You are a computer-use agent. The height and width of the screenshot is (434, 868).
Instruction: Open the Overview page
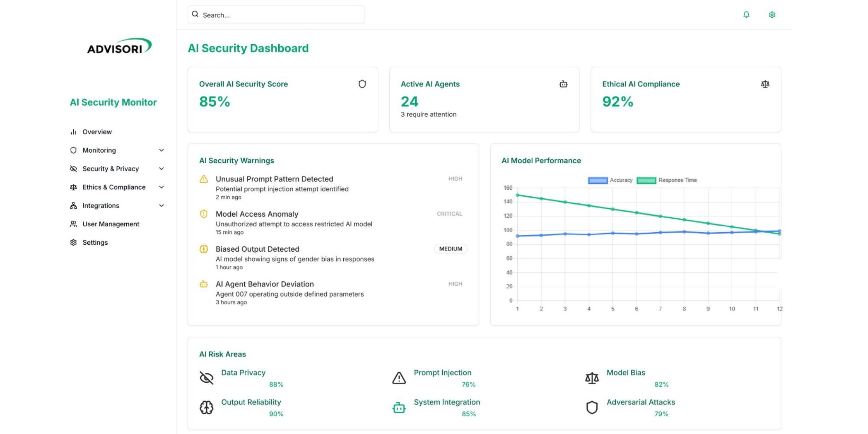click(97, 132)
